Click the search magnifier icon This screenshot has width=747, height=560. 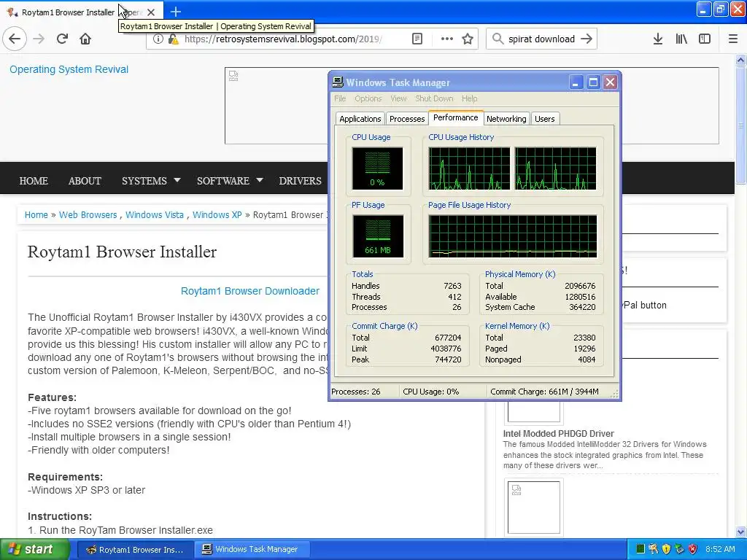[498, 39]
